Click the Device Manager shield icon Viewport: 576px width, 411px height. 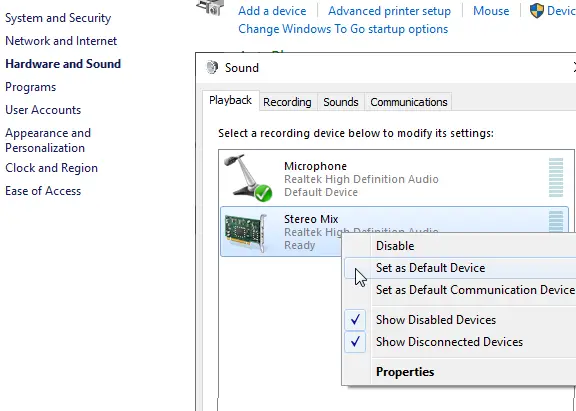coord(536,11)
